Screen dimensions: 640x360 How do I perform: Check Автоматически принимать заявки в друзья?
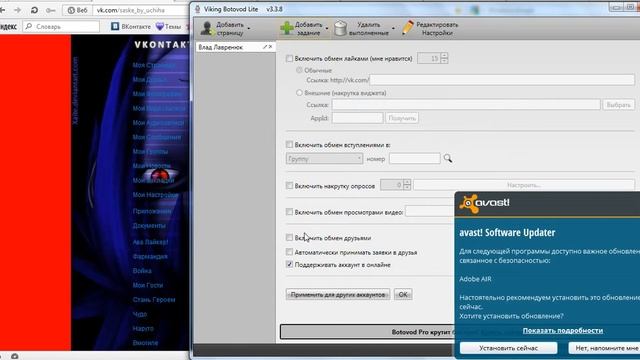coord(289,252)
